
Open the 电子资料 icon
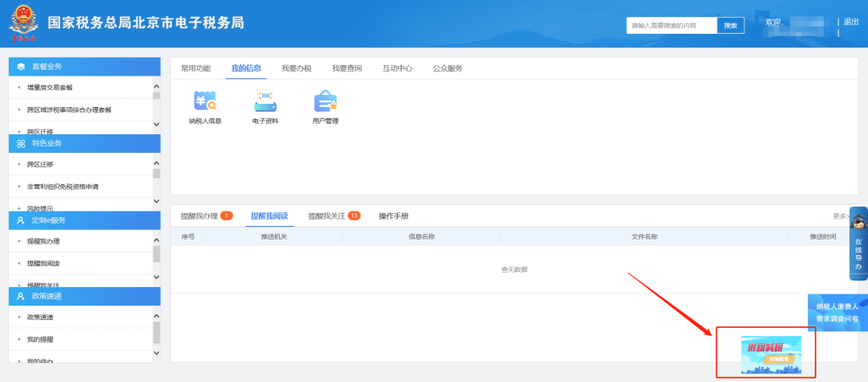pyautogui.click(x=265, y=108)
